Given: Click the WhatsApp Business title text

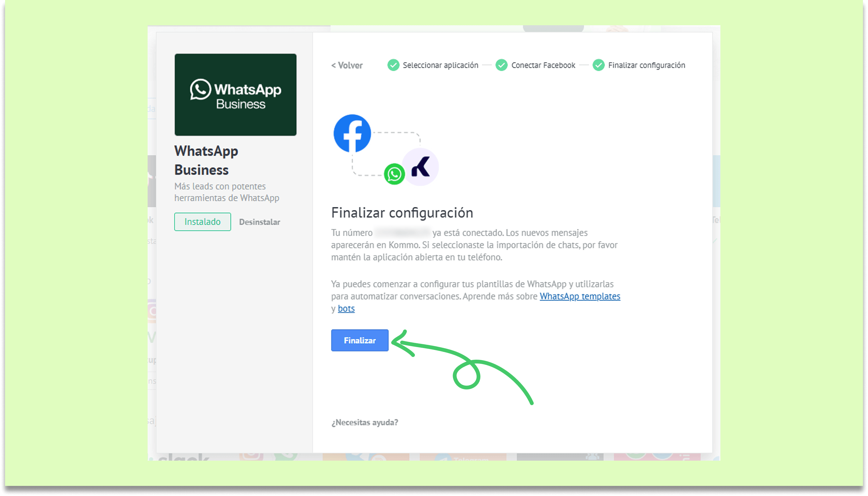Looking at the screenshot, I should (x=206, y=160).
